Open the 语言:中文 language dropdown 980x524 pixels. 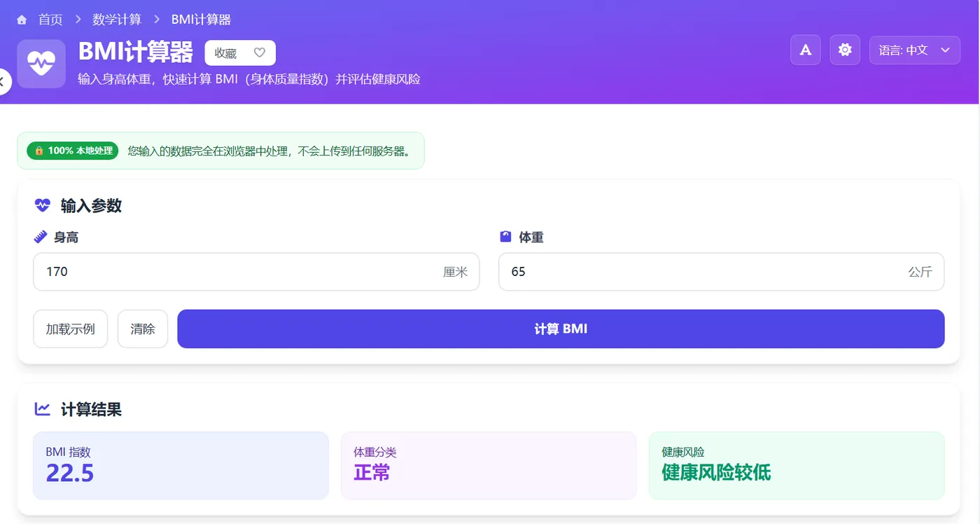coord(914,50)
